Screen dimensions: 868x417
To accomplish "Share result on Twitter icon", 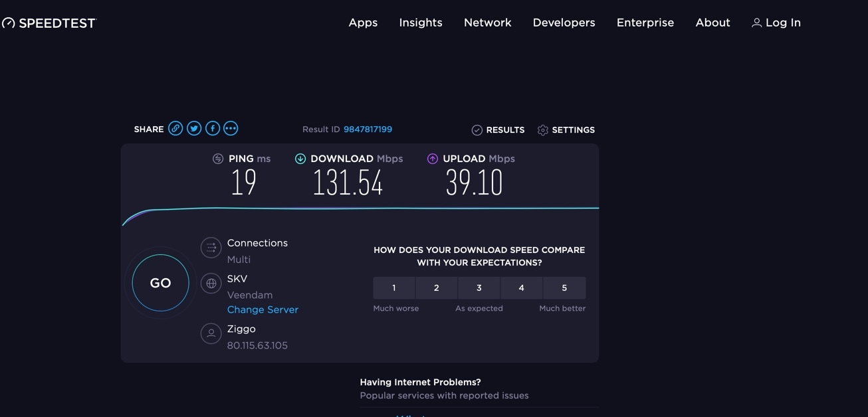I will click(194, 128).
